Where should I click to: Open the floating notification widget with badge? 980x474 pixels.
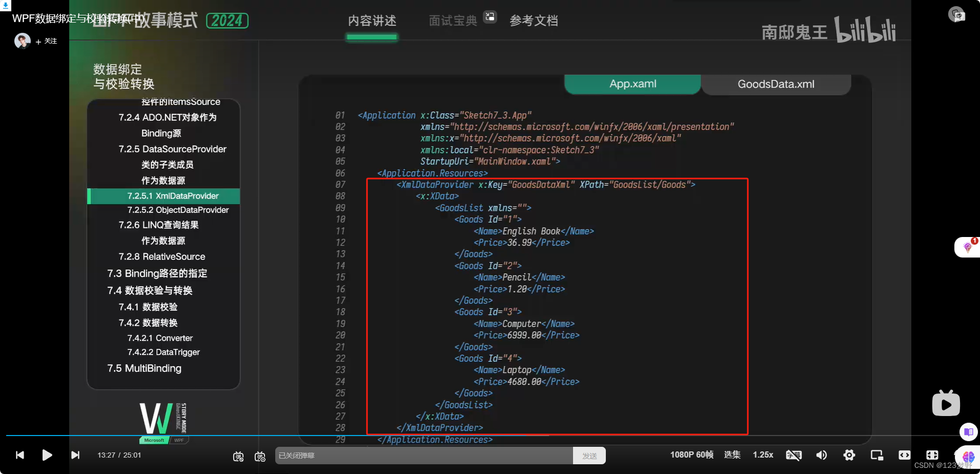967,247
